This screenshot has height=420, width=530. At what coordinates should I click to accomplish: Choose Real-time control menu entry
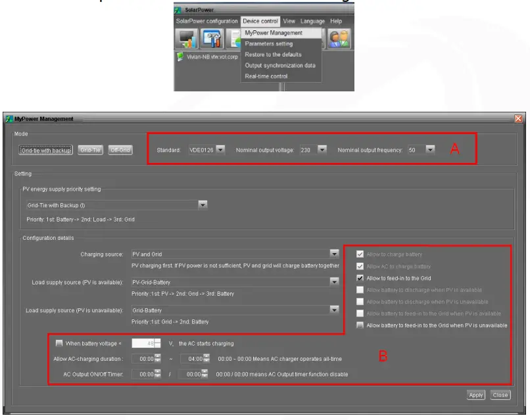(x=281, y=76)
